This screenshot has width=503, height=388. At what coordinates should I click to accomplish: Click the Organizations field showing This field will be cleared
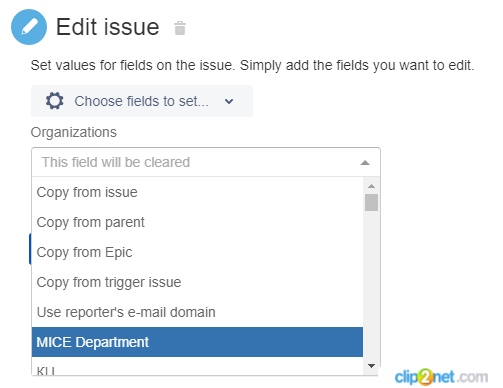coord(206,162)
